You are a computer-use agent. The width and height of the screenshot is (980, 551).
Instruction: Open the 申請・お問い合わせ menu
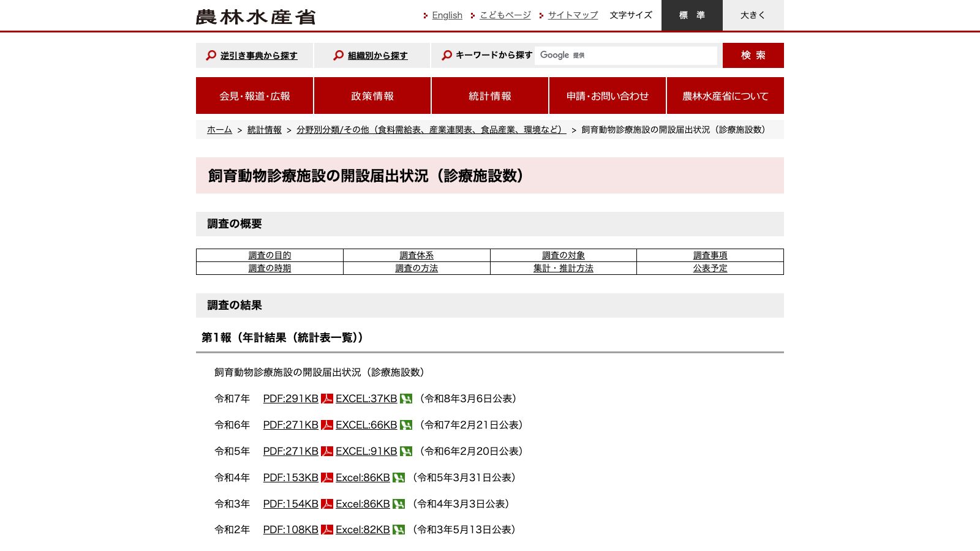pyautogui.click(x=608, y=96)
